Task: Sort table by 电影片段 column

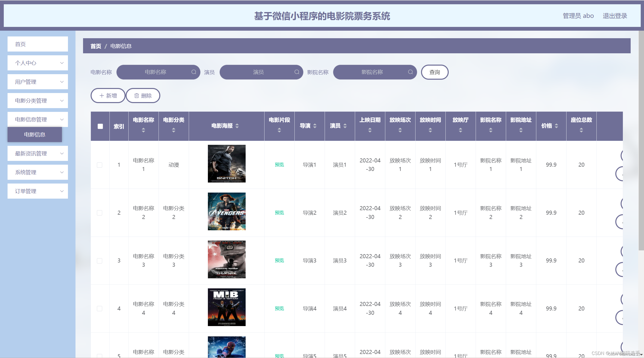Action: point(279,130)
